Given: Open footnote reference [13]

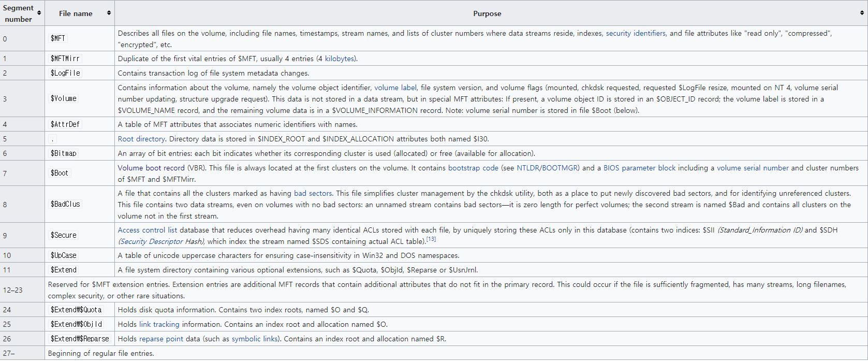Looking at the screenshot, I should pyautogui.click(x=431, y=239).
